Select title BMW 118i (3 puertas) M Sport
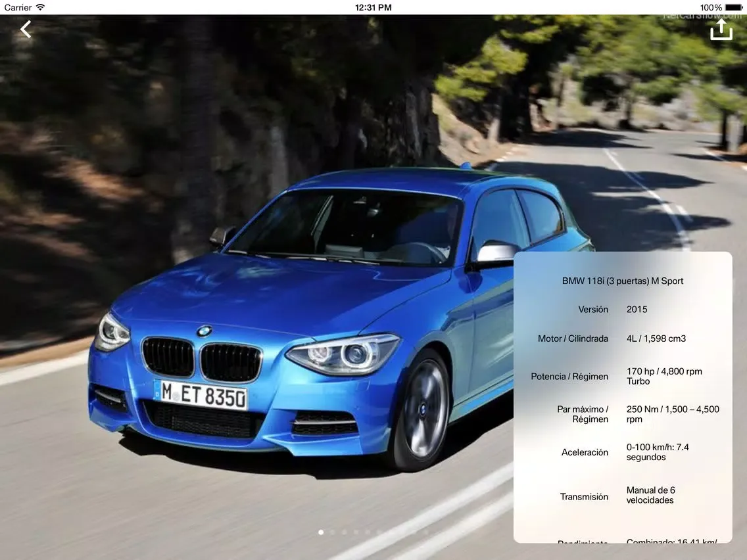 [x=623, y=281]
